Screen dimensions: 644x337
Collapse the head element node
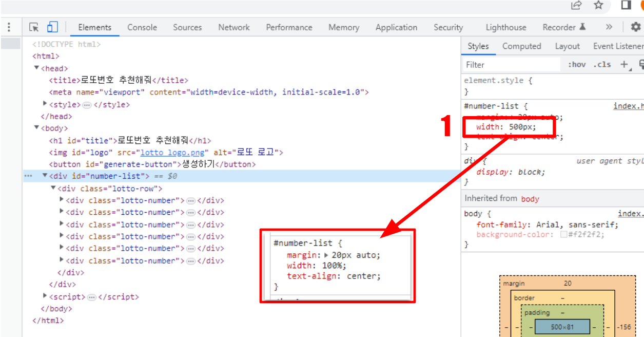pos(36,68)
